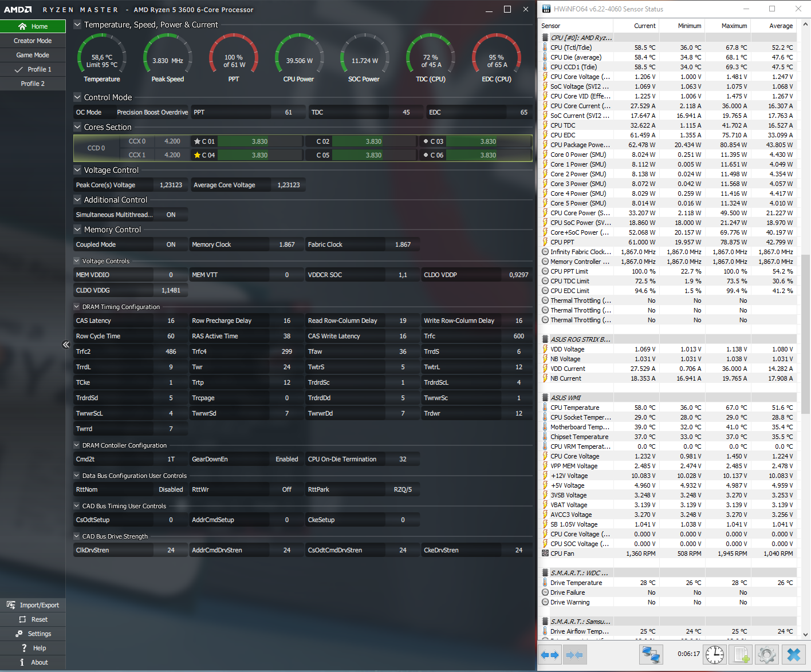Click lightning icon beside CPU Package Power
This screenshot has width=811, height=672.
click(545, 145)
